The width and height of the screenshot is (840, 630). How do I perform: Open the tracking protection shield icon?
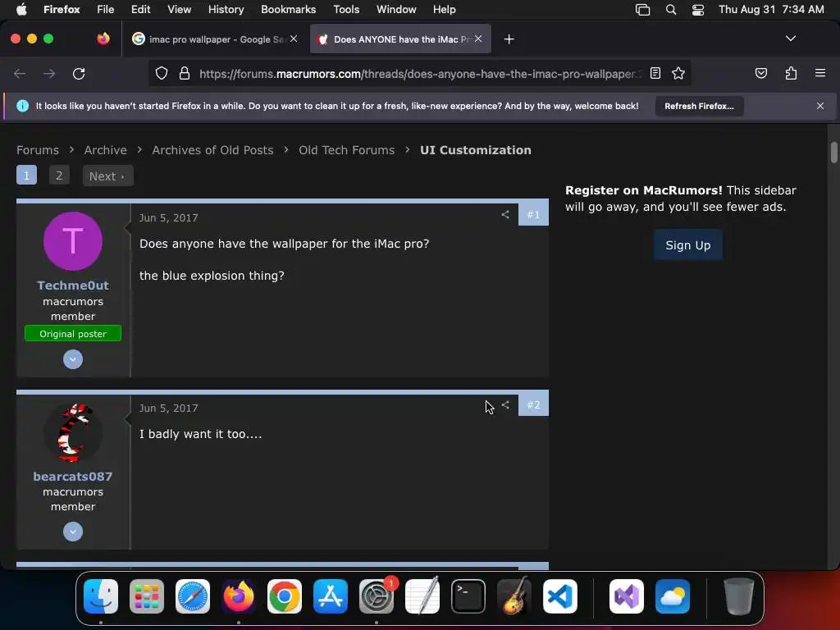coord(162,73)
